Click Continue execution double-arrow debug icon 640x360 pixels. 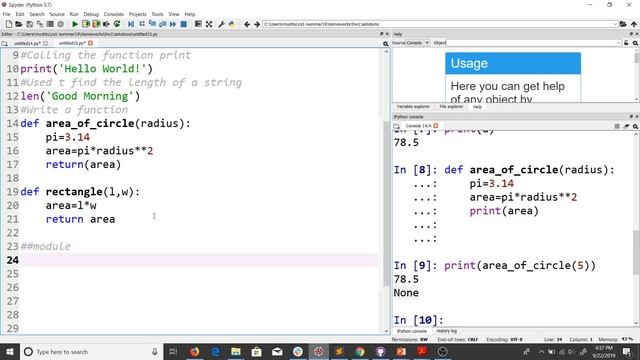click(173, 24)
